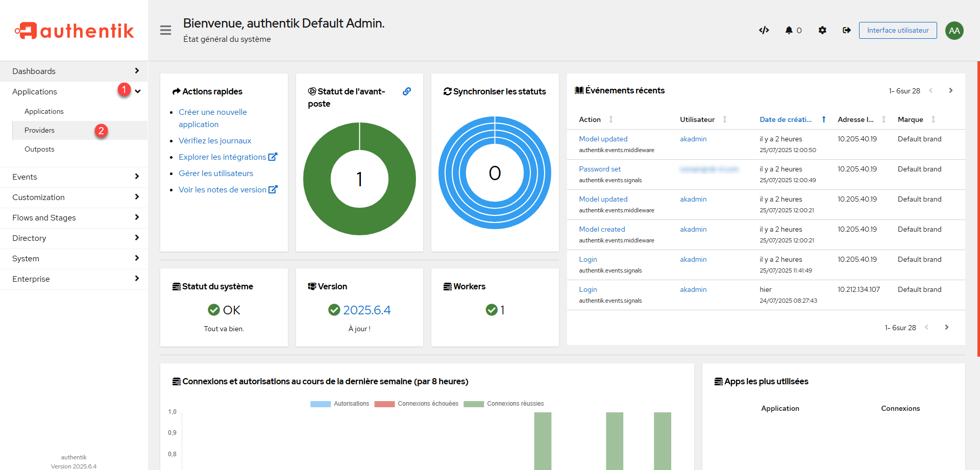The width and height of the screenshot is (980, 470).
Task: Open the API drawer code icon
Action: 764,30
